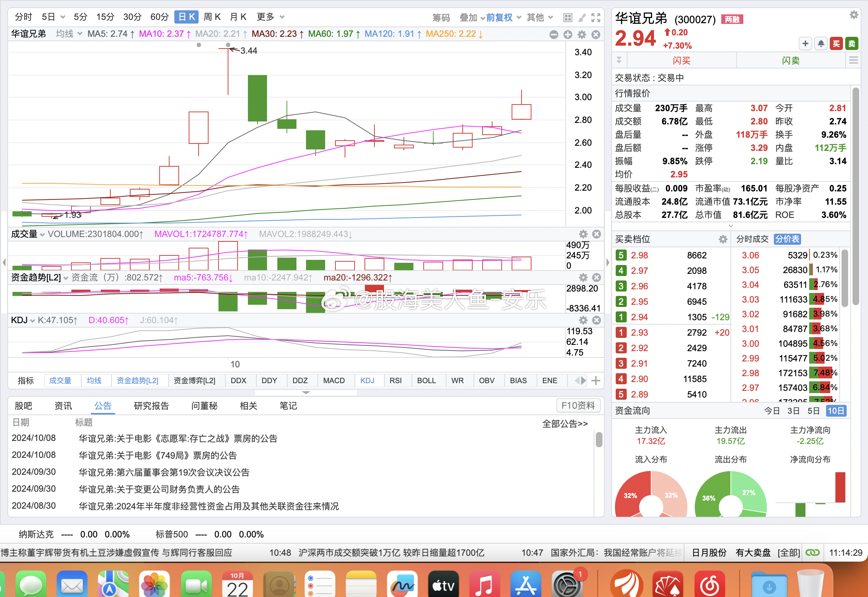
Task: Expand quote details chevron below 总股本
Action: point(731,226)
